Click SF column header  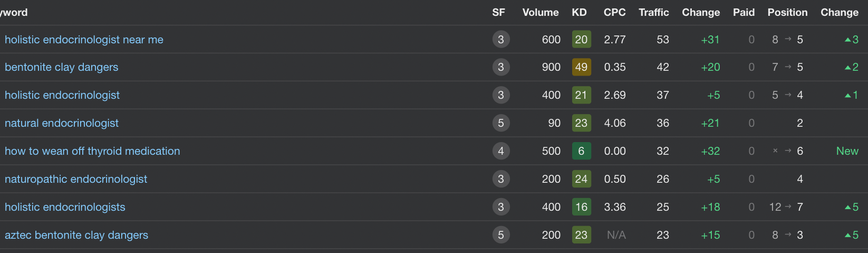pyautogui.click(x=498, y=12)
